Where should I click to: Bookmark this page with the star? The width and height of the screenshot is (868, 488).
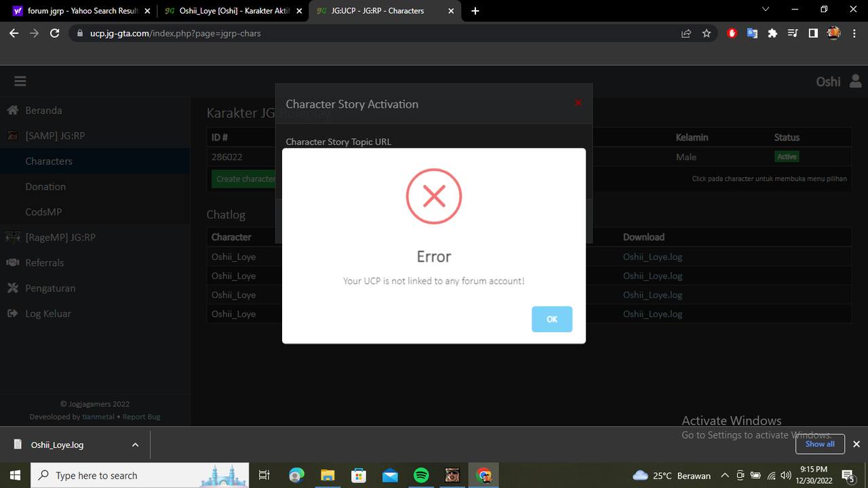pos(707,33)
